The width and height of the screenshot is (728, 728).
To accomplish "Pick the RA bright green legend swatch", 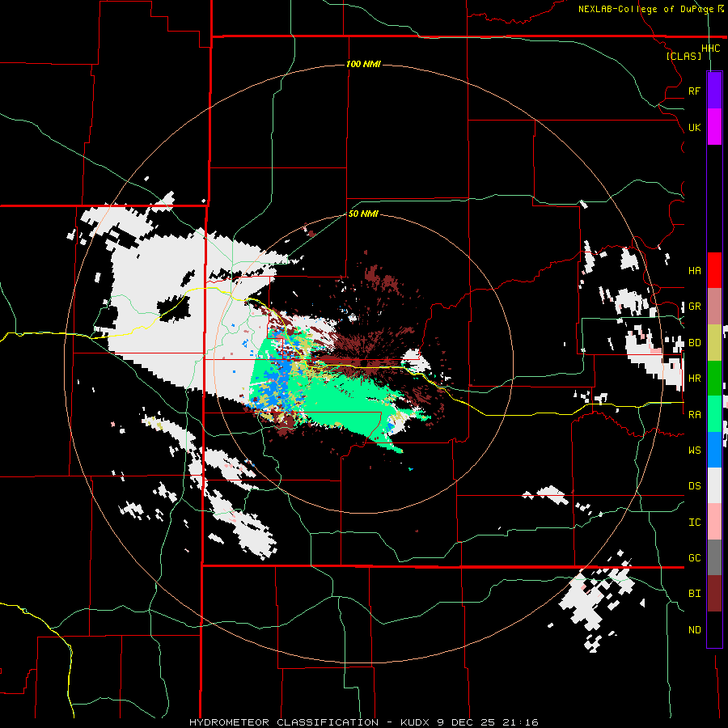I will pos(714,414).
